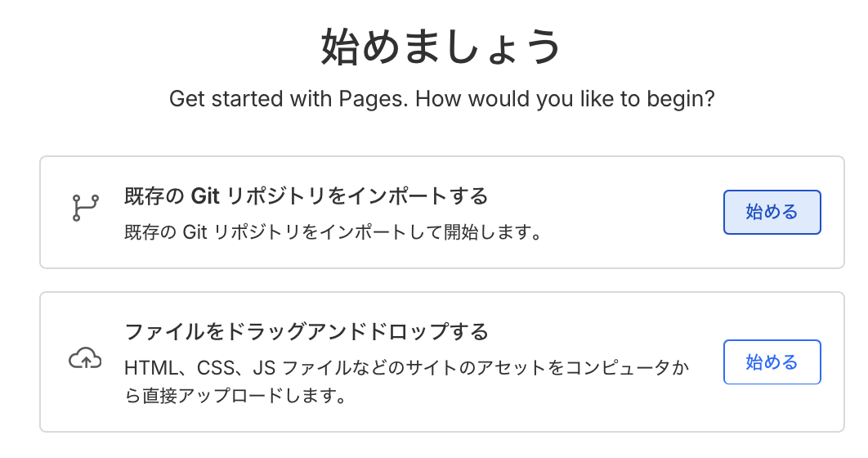Image resolution: width=868 pixels, height=458 pixels.
Task: Click the word Git in import card description
Action: coord(195,232)
